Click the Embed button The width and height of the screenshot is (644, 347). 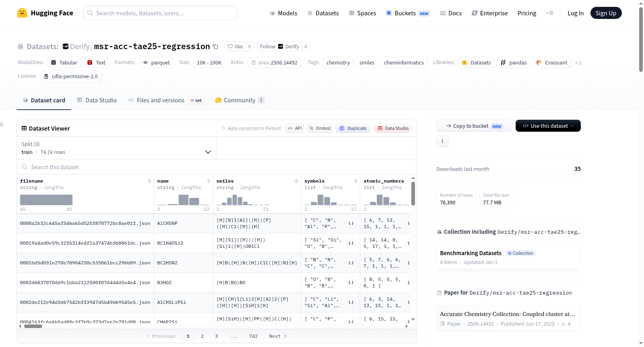coord(320,128)
